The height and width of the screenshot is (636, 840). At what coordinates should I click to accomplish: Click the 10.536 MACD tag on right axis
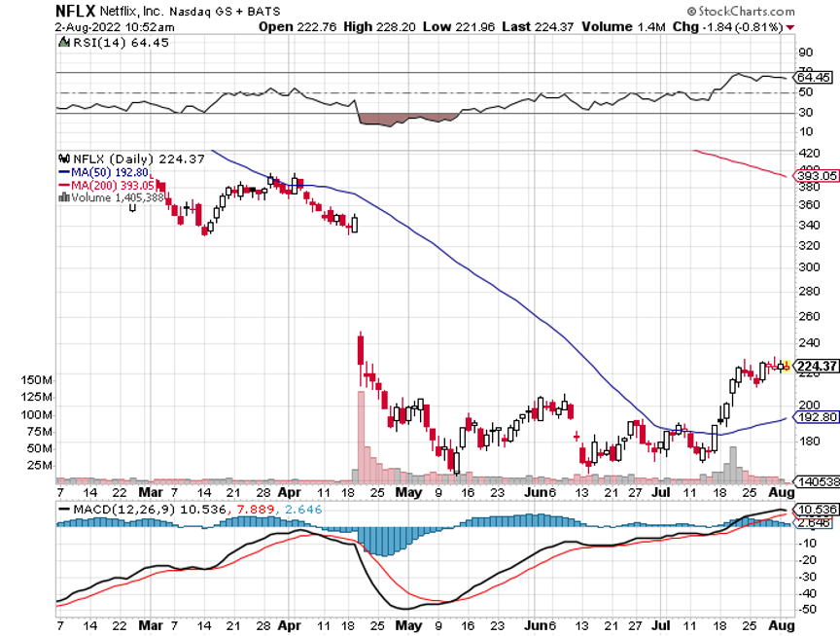click(816, 510)
